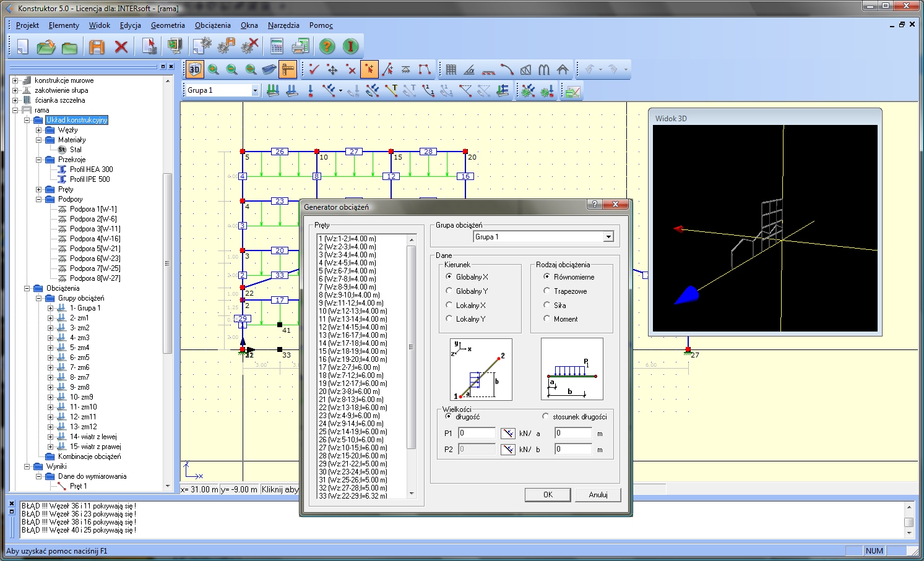Expand the Pręty folder
Image resolution: width=924 pixels, height=561 pixels.
(38, 189)
